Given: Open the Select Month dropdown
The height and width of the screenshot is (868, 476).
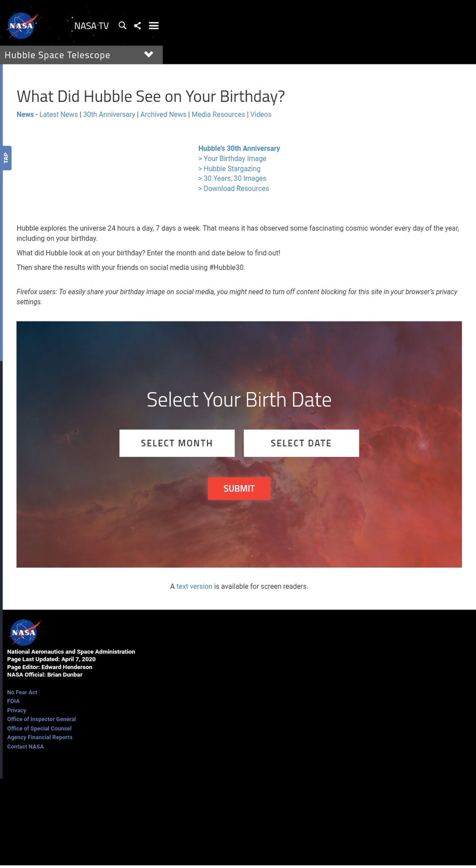Looking at the screenshot, I should click(177, 443).
